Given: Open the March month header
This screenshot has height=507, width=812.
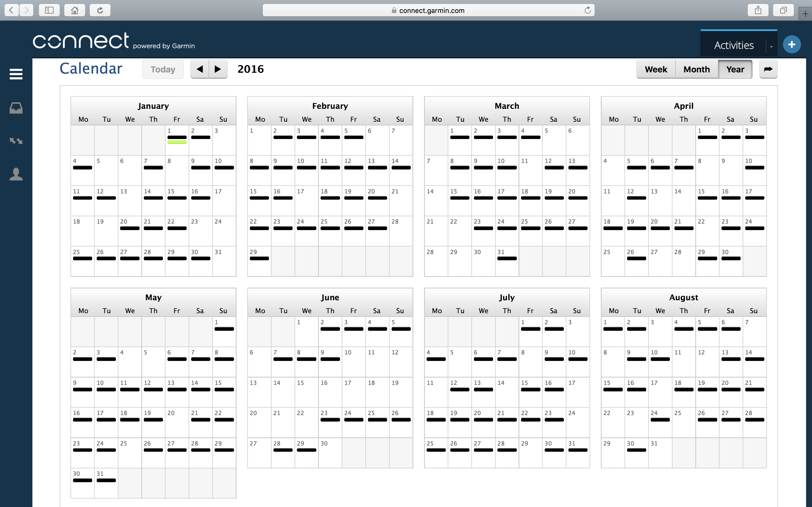Looking at the screenshot, I should (x=507, y=106).
